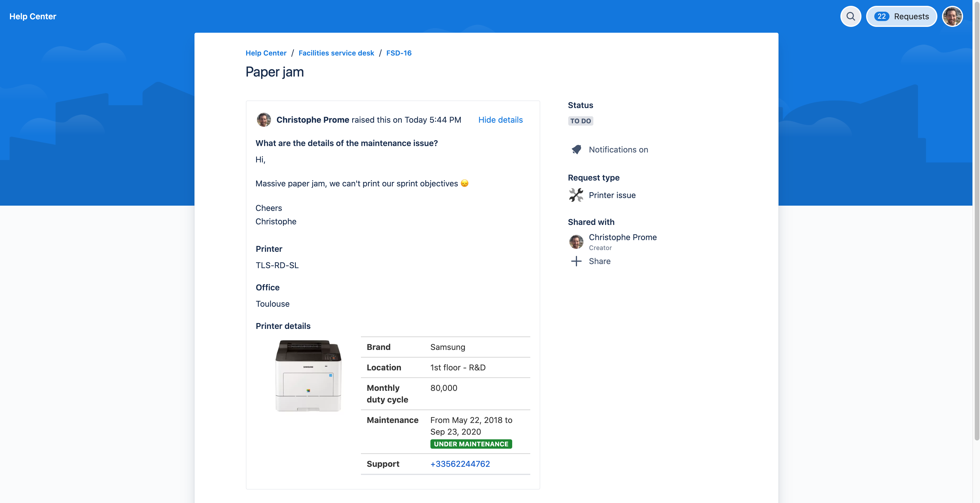This screenshot has height=503, width=980.
Task: Call support number +33562244762
Action: [460, 464]
